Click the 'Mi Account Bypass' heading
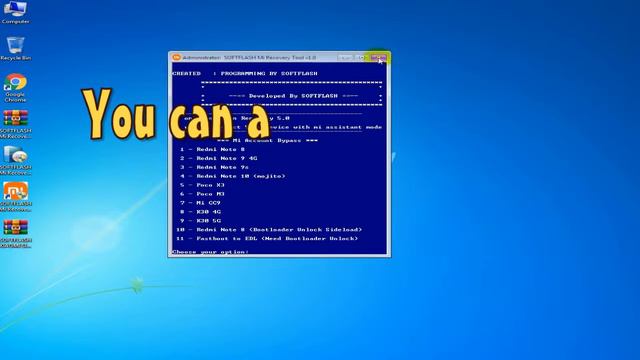The image size is (640, 360). tap(267, 140)
